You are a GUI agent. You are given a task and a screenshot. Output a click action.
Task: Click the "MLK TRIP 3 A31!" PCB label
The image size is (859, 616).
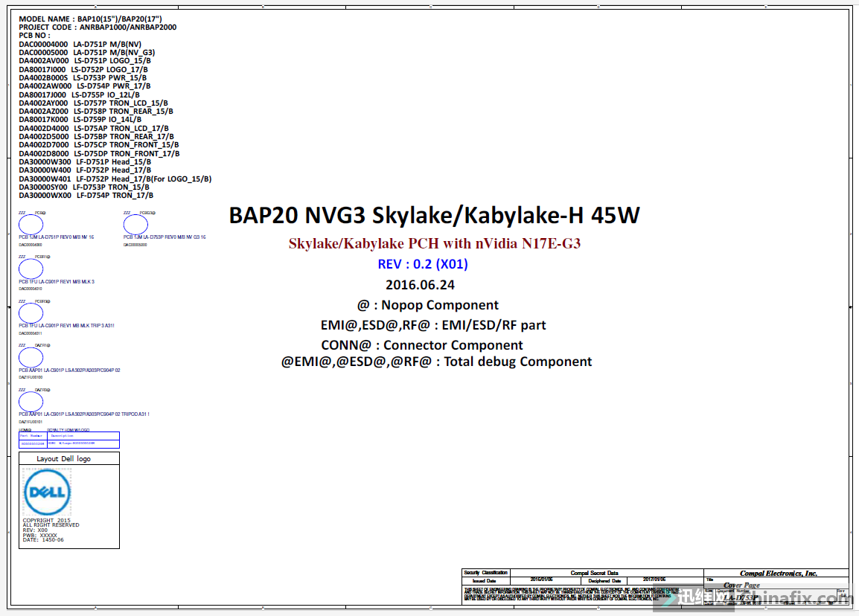(x=66, y=326)
